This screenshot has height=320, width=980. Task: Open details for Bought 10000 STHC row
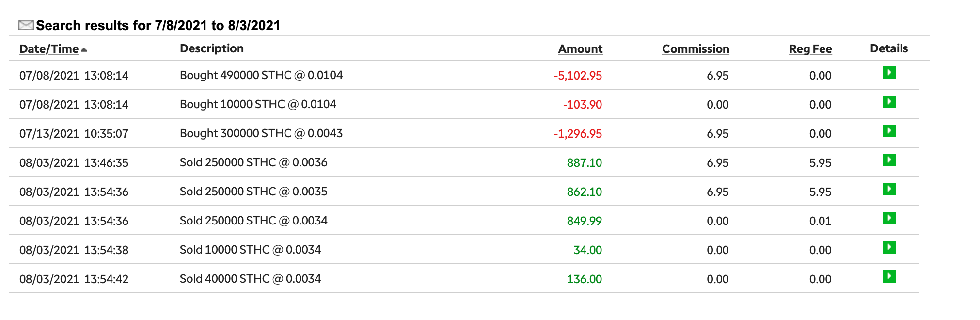(889, 102)
